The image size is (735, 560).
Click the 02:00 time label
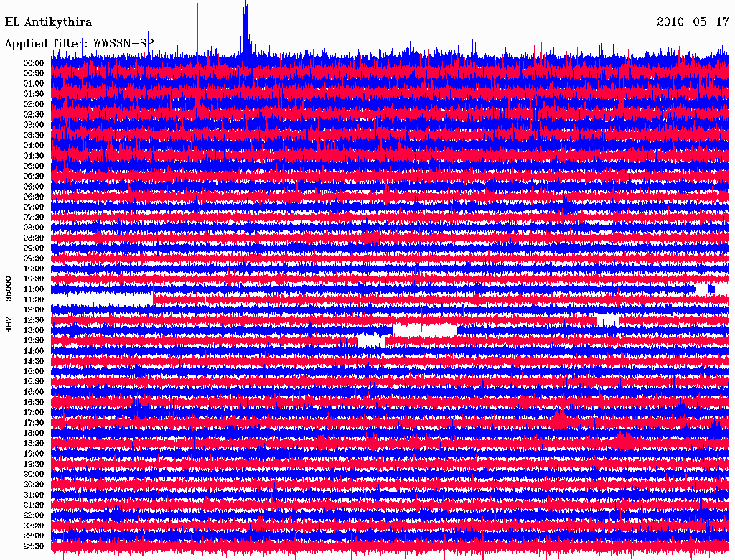(34, 104)
